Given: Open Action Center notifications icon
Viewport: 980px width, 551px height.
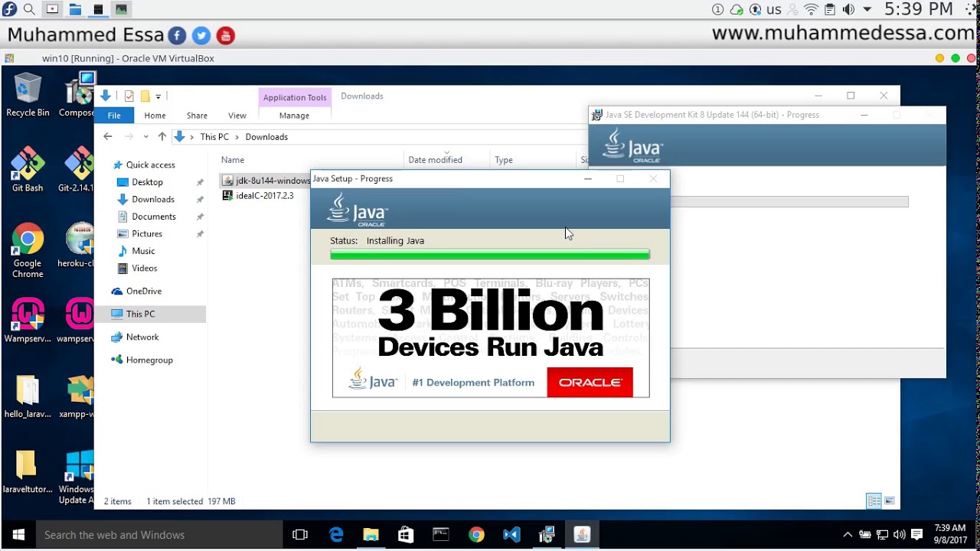Looking at the screenshot, I should (x=917, y=534).
